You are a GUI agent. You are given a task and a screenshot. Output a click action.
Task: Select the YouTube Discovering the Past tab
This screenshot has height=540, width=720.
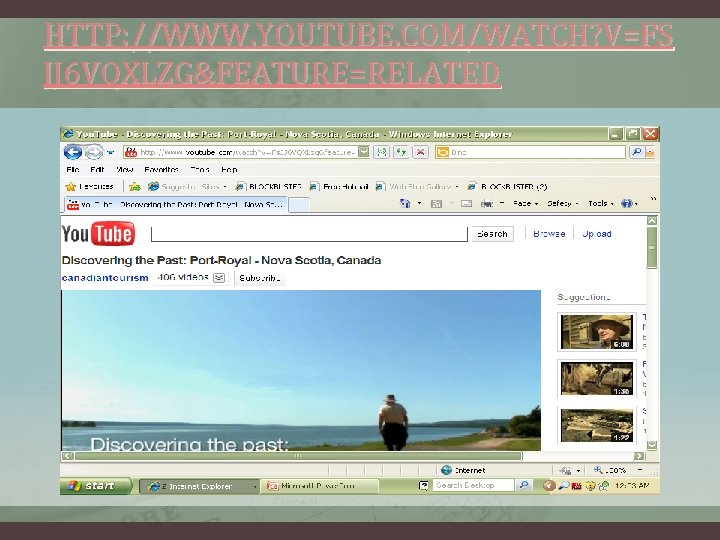(175, 204)
